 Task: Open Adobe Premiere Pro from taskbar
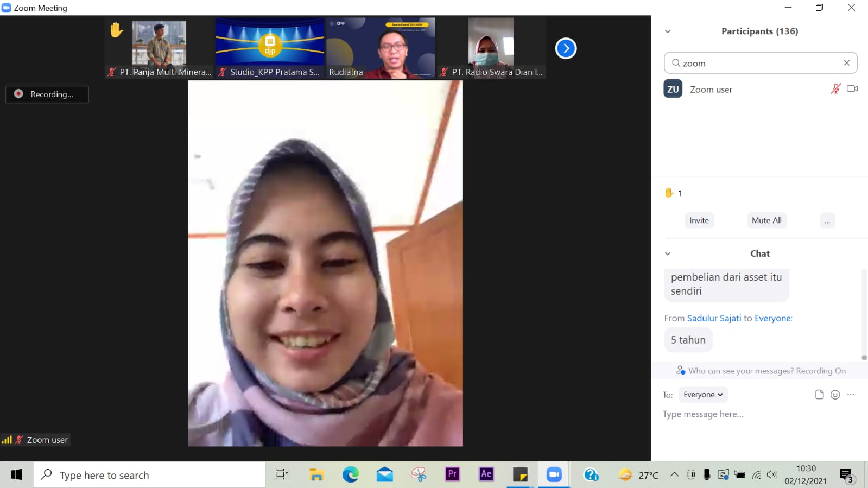(x=452, y=474)
